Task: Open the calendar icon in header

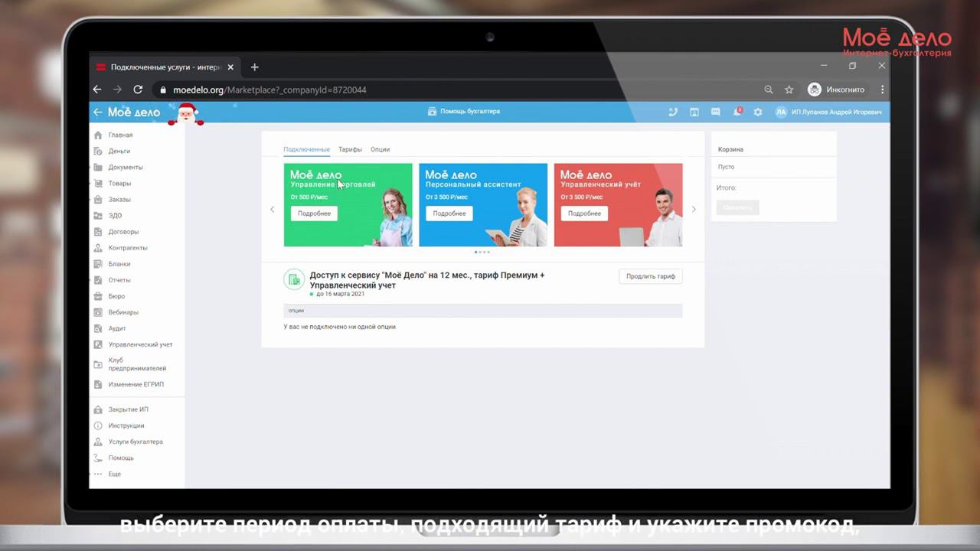Action: point(694,112)
